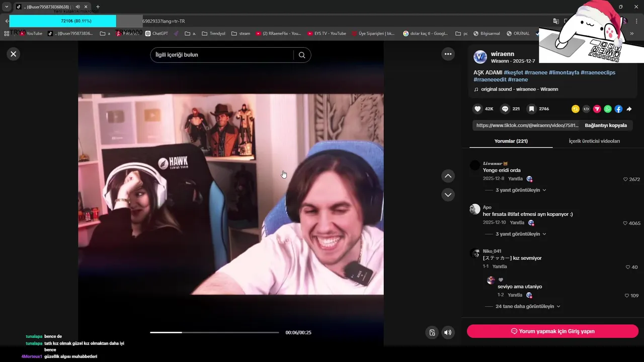Open the #rraeneeclips hashtag
The height and width of the screenshot is (362, 644).
click(598, 72)
